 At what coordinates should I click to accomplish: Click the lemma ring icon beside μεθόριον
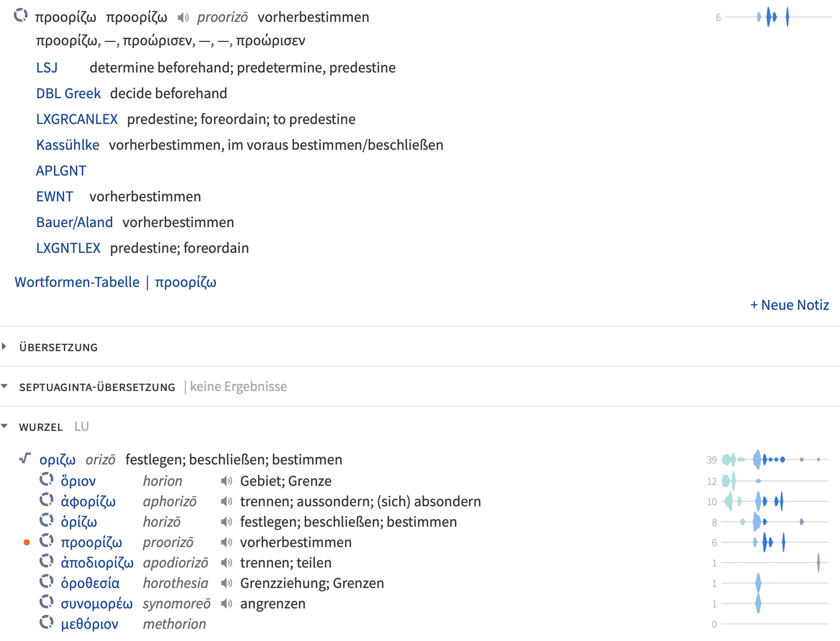point(47,623)
